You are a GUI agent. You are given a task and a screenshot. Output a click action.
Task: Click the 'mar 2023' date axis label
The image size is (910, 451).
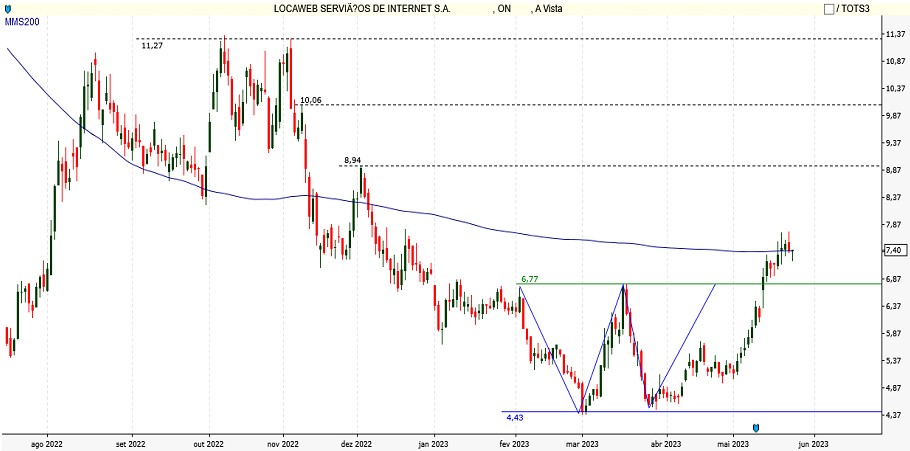tap(582, 441)
